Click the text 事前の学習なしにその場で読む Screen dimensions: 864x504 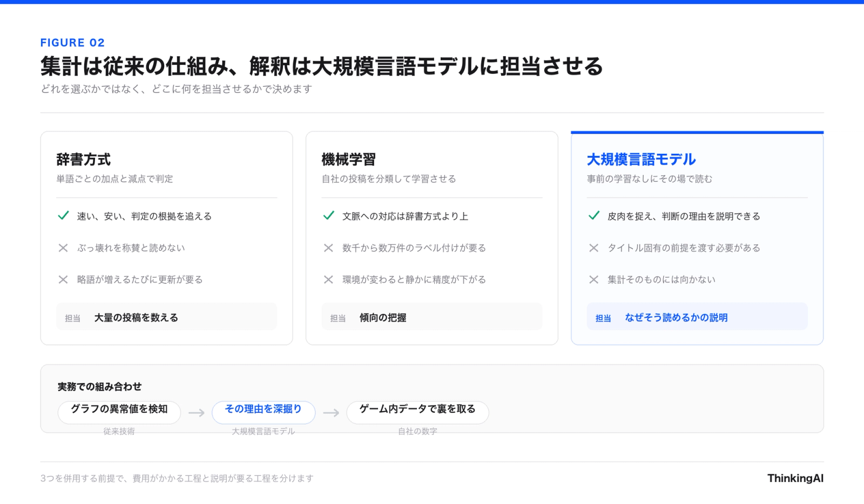tap(650, 179)
